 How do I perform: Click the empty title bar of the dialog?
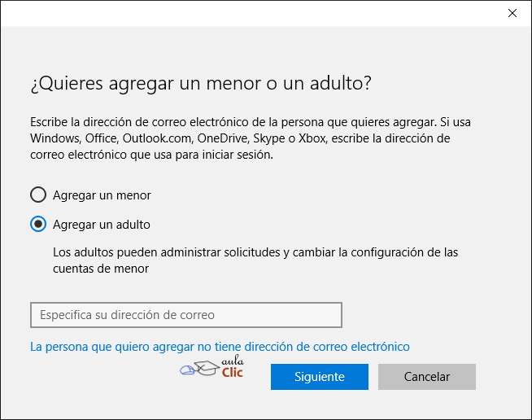(244, 13)
